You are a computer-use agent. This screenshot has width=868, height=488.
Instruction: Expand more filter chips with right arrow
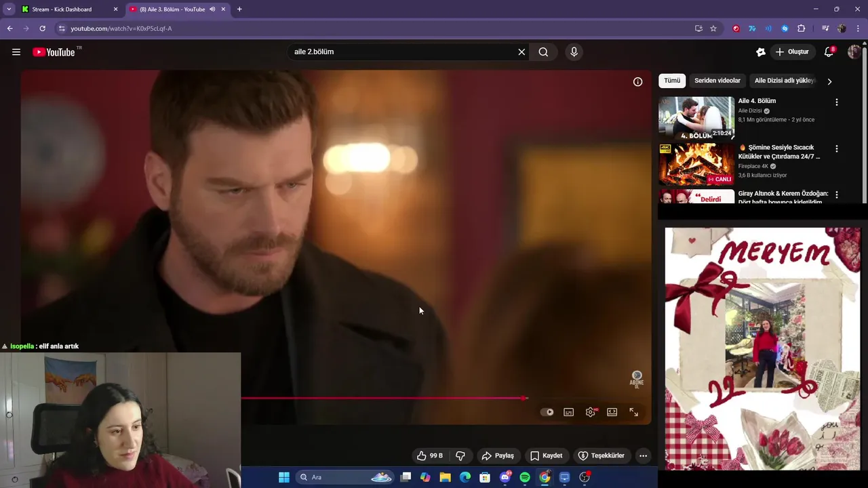coord(829,81)
